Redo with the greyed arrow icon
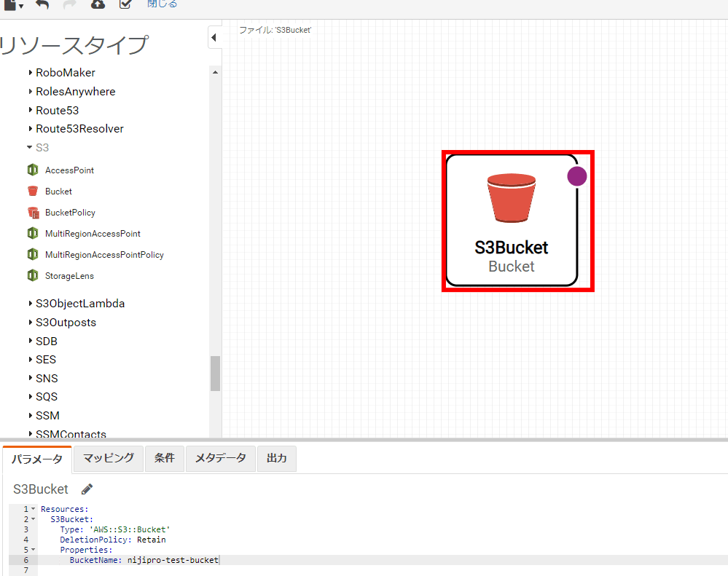This screenshot has width=728, height=576. click(70, 4)
